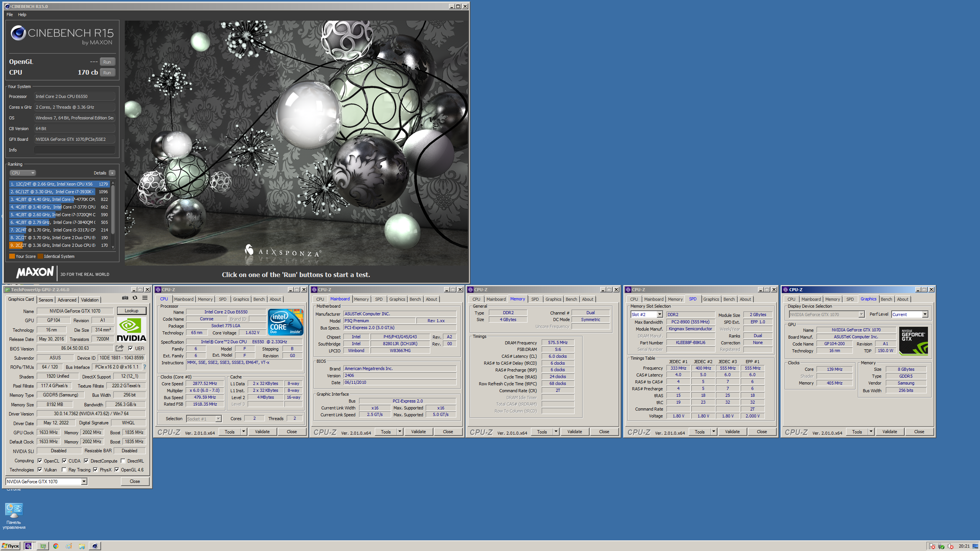Click the GPU-Z taskbar icon
The image size is (980, 551).
(43, 546)
